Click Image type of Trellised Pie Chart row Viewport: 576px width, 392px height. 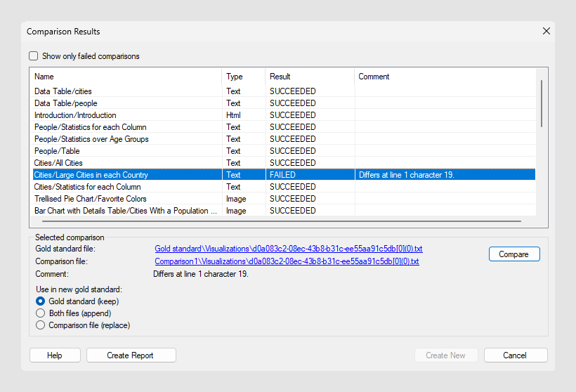click(x=244, y=199)
